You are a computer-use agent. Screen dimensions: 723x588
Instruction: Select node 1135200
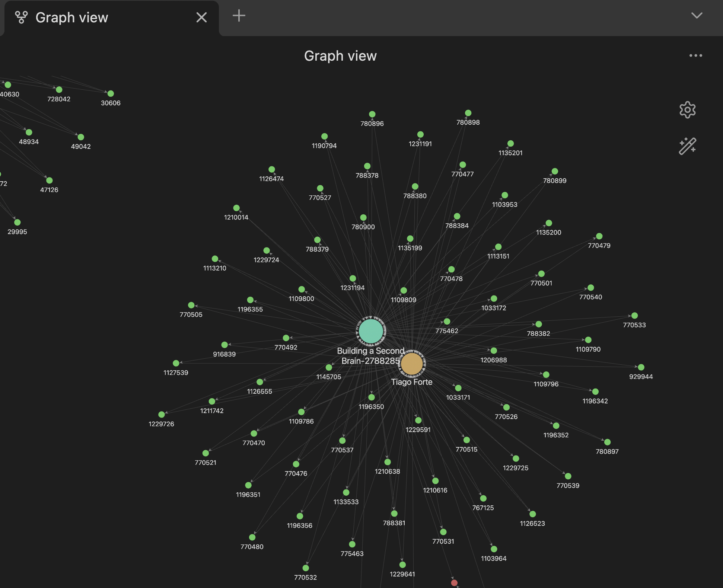tap(548, 223)
